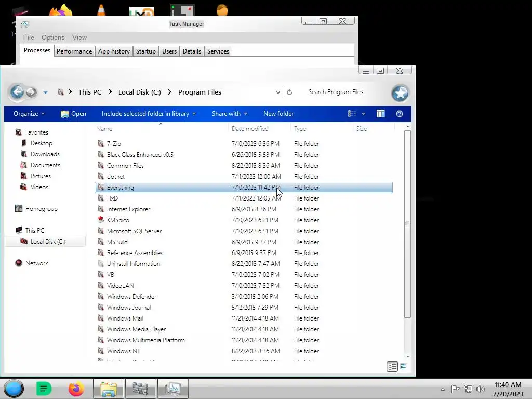
Task: Switch to details view icon in status corner
Action: (392, 366)
